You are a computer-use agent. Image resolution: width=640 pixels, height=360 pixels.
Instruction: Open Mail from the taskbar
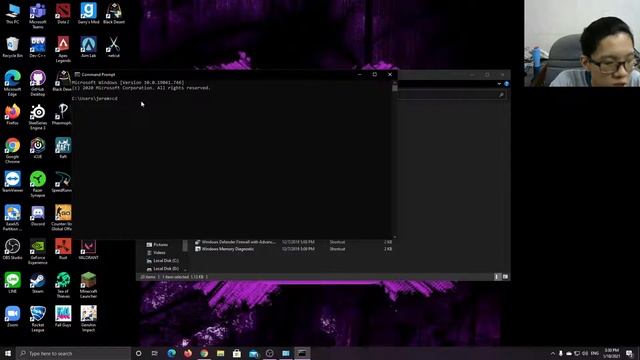[253, 353]
